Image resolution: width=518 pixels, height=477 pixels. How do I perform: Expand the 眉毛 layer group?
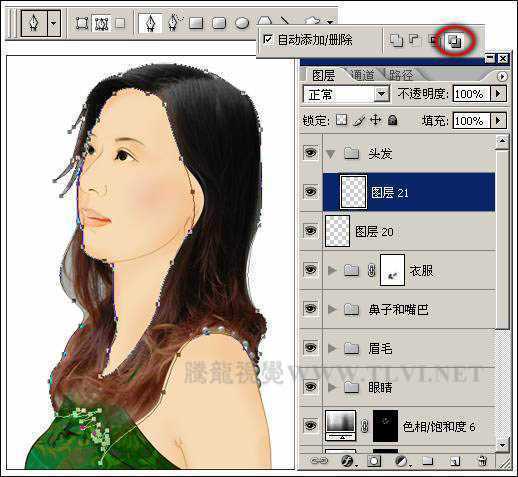tap(332, 349)
